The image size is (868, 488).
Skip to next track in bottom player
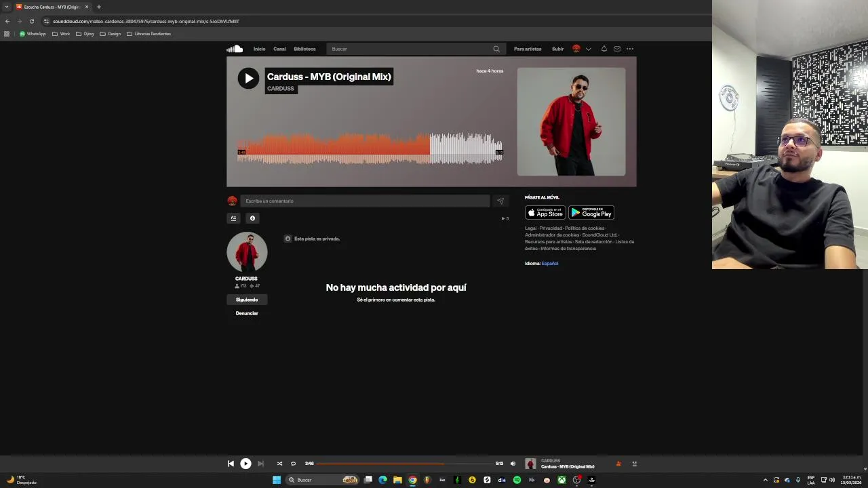(x=260, y=464)
